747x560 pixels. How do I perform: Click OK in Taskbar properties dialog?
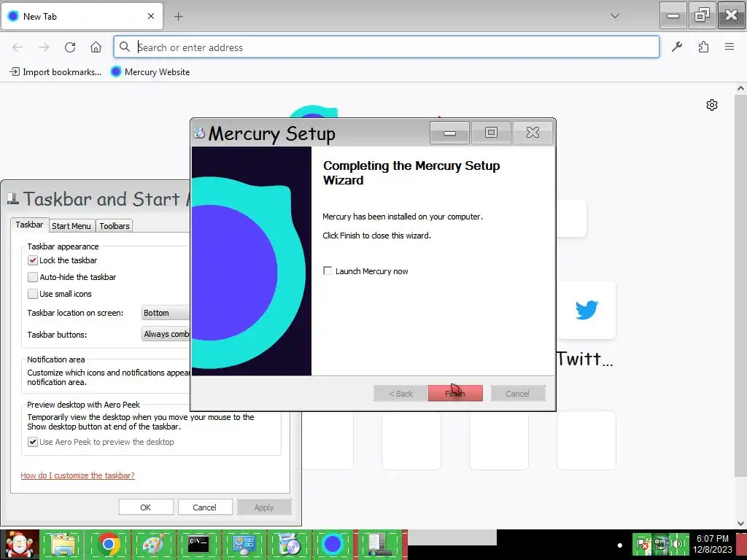coord(146,507)
